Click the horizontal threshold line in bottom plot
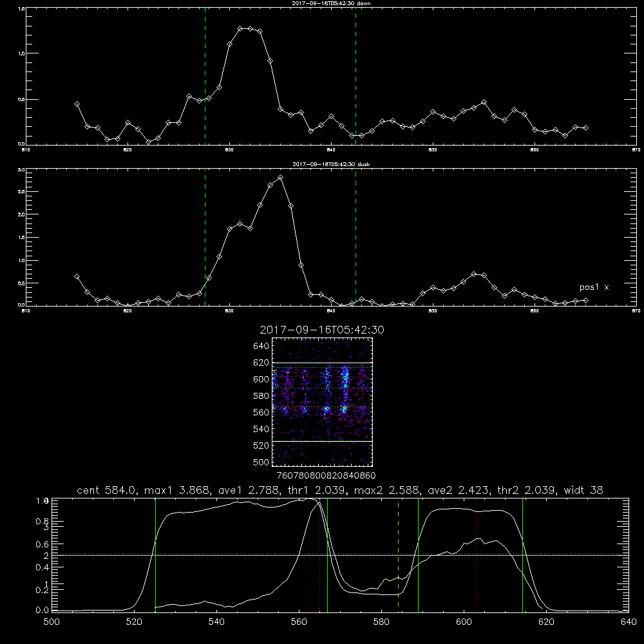 tap(340, 555)
